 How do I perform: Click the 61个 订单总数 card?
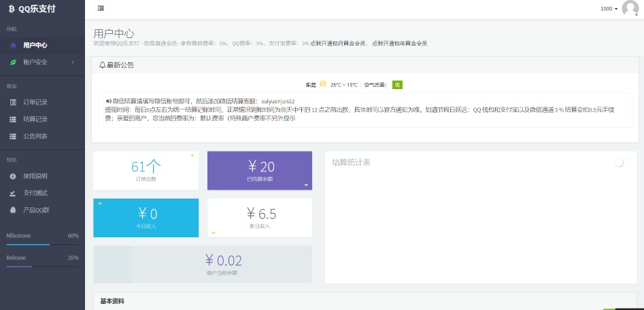pos(146,170)
